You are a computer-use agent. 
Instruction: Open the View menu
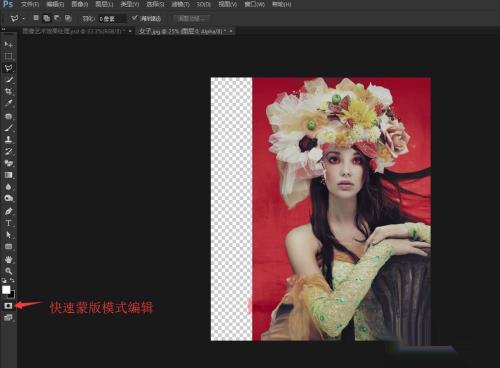(x=228, y=4)
